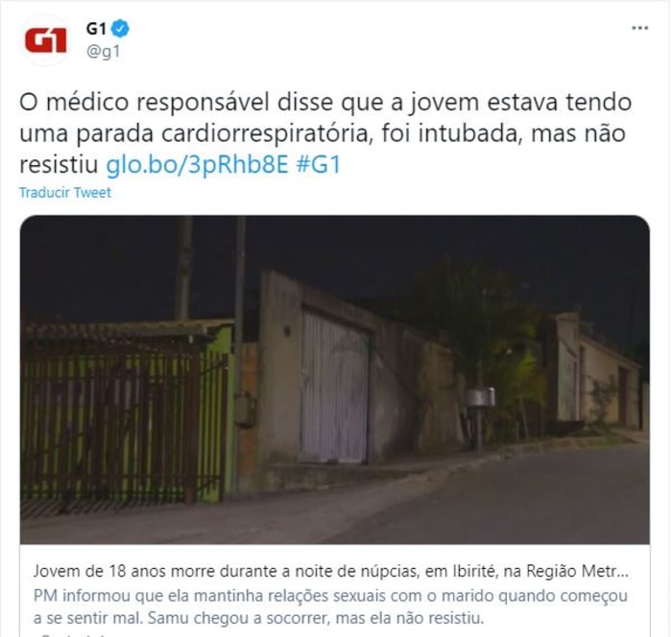Open the article card street photo

coord(335,380)
